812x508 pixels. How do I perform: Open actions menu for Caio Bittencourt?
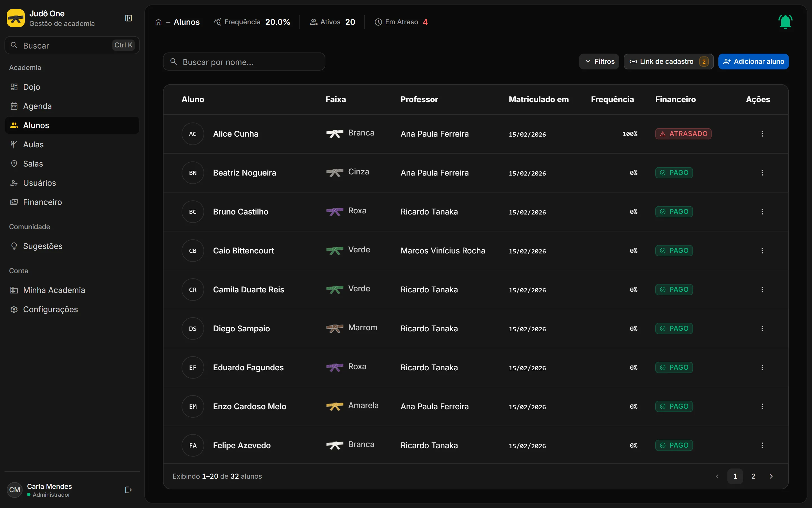(x=762, y=251)
